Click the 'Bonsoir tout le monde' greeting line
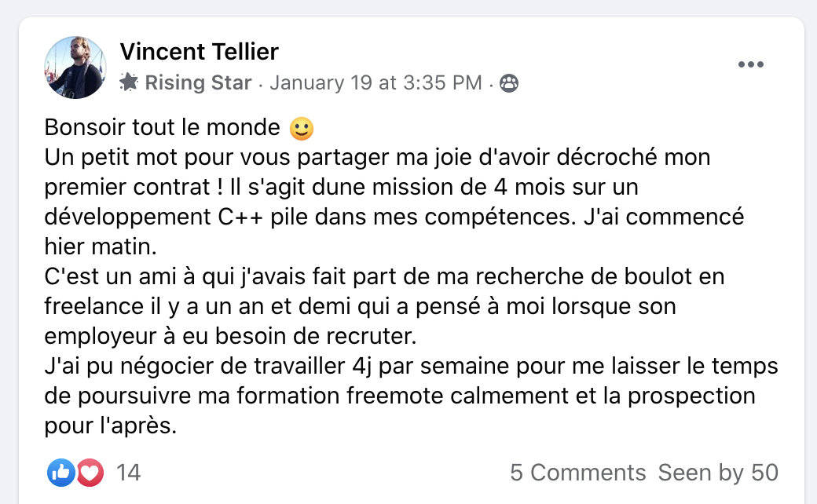The height and width of the screenshot is (504, 817). pyautogui.click(x=162, y=127)
